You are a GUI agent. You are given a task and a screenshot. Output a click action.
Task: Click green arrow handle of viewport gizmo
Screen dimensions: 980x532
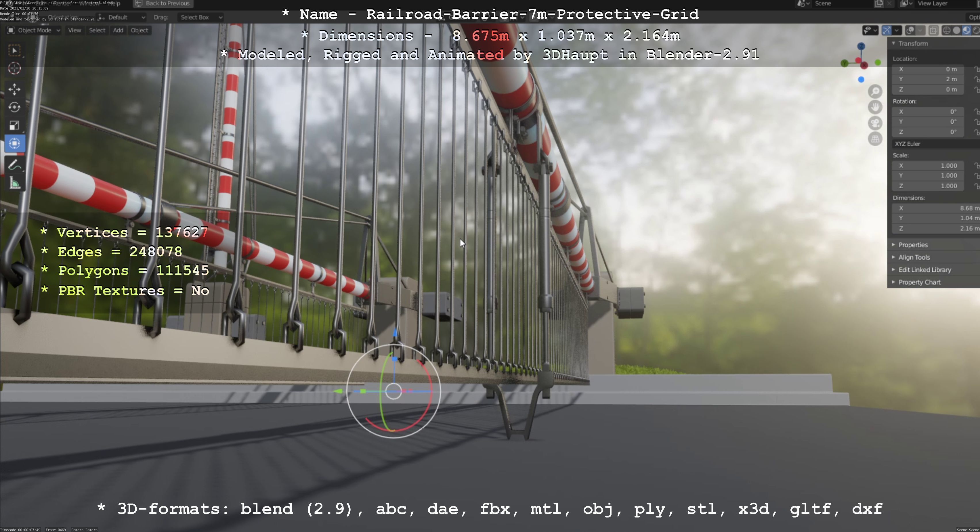(x=337, y=391)
